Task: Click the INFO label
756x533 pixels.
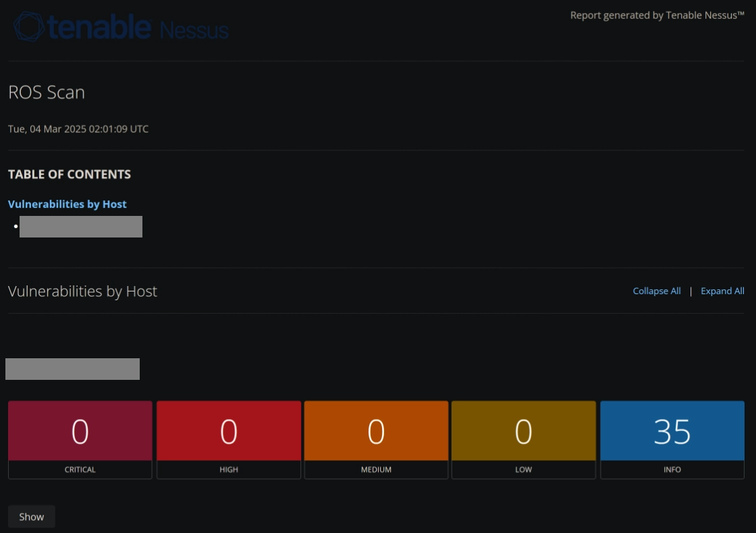Action: click(x=672, y=470)
